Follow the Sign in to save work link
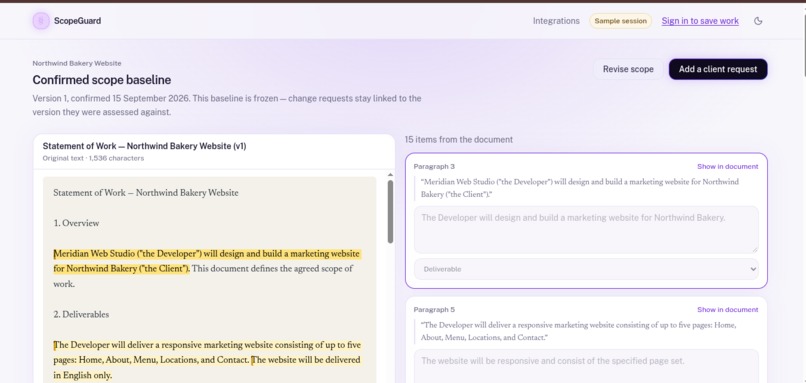806x383 pixels. coord(700,21)
